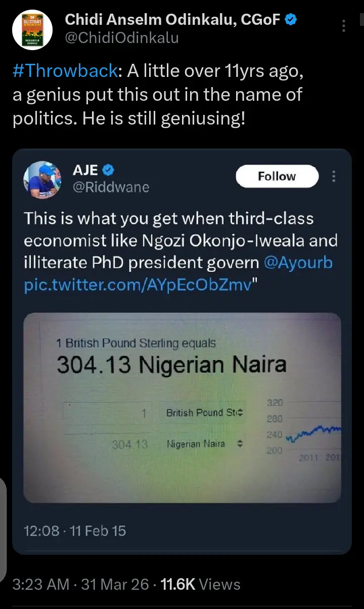Tap AJE's blue verified checkmark
The image size is (364, 609).
coord(109,170)
